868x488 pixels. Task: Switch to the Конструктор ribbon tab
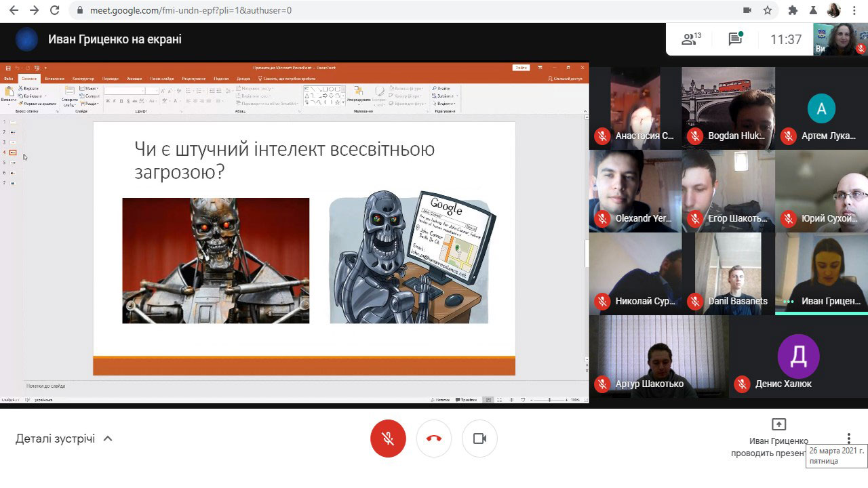click(83, 79)
